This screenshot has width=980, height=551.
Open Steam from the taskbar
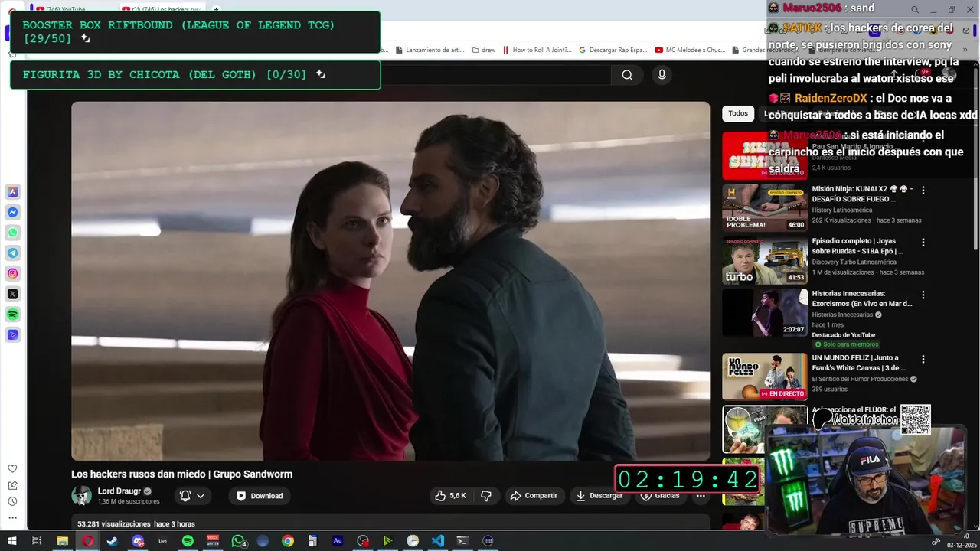pos(113,541)
